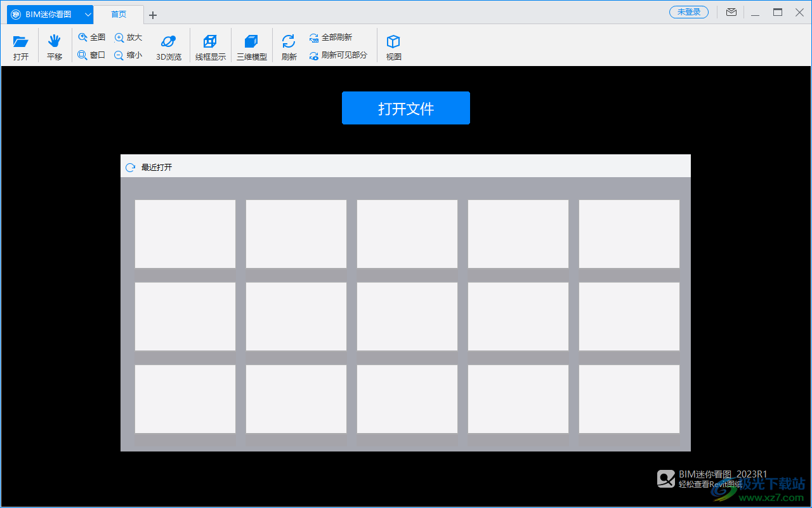The image size is (812, 508).
Task: Click Refresh Visible Part option
Action: tap(338, 56)
